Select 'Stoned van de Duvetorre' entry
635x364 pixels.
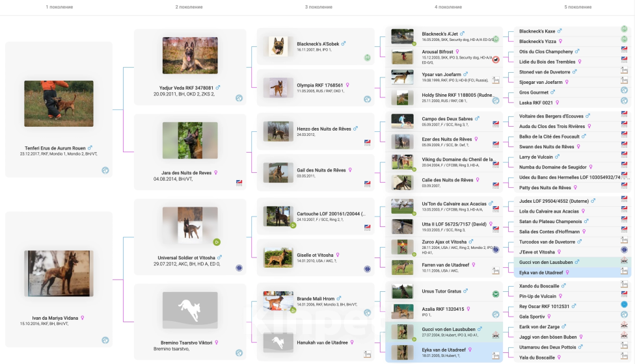pos(545,72)
